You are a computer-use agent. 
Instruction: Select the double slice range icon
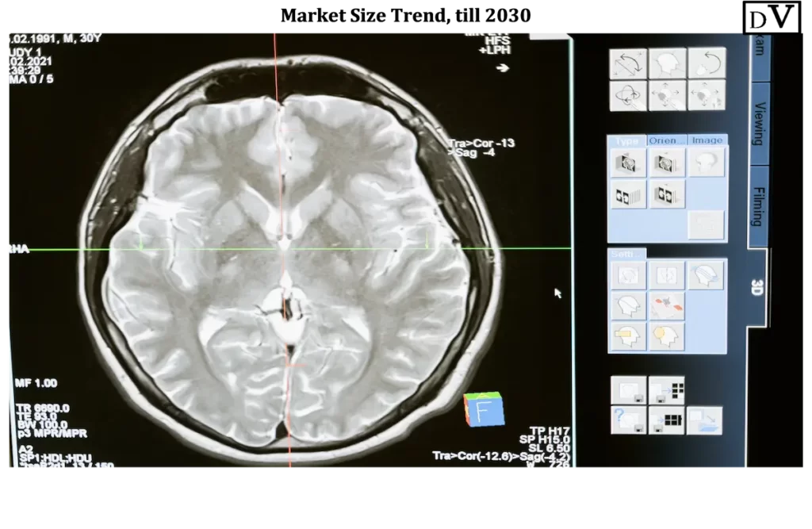(x=666, y=194)
